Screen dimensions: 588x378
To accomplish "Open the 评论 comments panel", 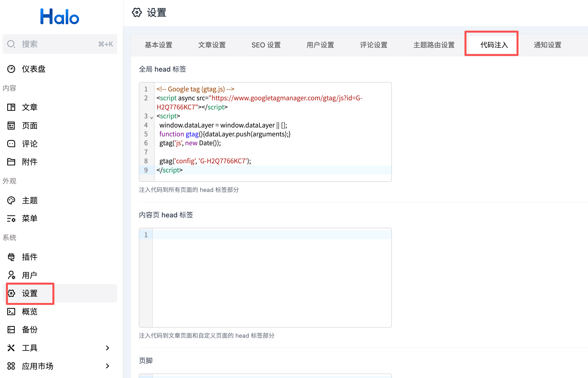I will pyautogui.click(x=11, y=144).
